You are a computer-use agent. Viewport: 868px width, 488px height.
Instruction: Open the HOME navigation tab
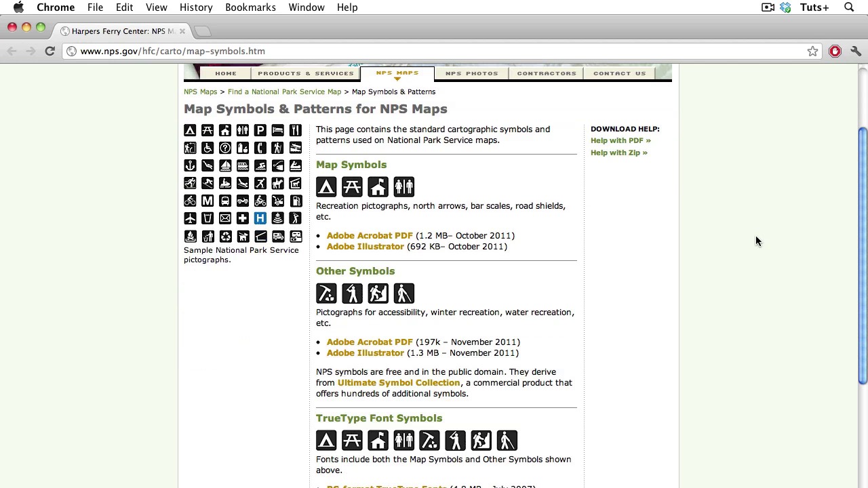226,73
